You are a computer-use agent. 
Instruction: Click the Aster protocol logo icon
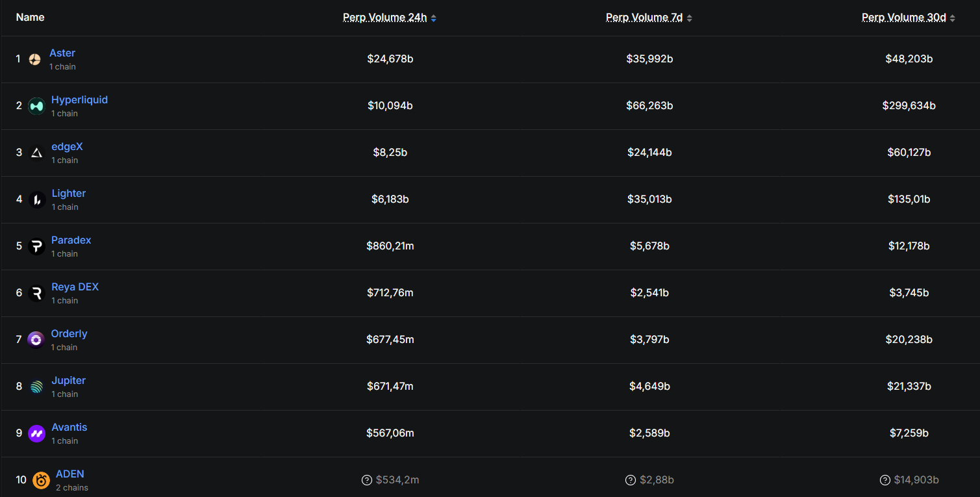35,59
